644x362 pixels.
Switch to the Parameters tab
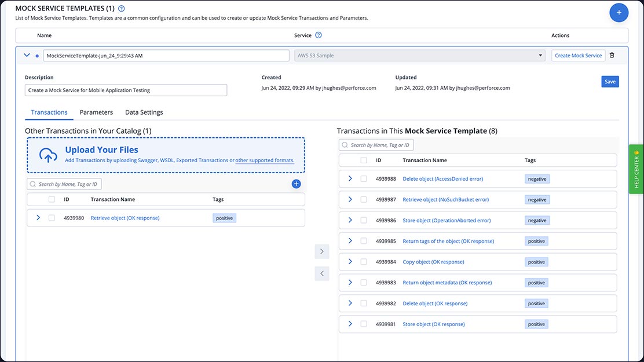pyautogui.click(x=96, y=112)
